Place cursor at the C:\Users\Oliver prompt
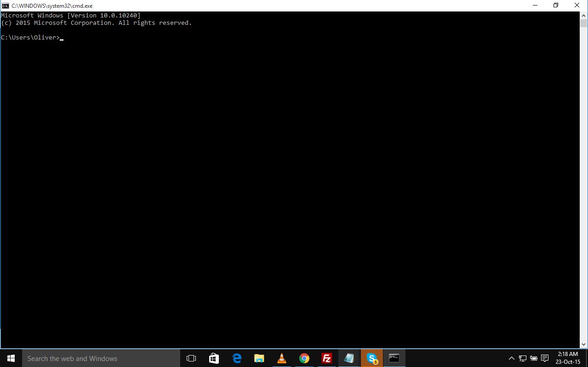588x367 pixels. 63,38
